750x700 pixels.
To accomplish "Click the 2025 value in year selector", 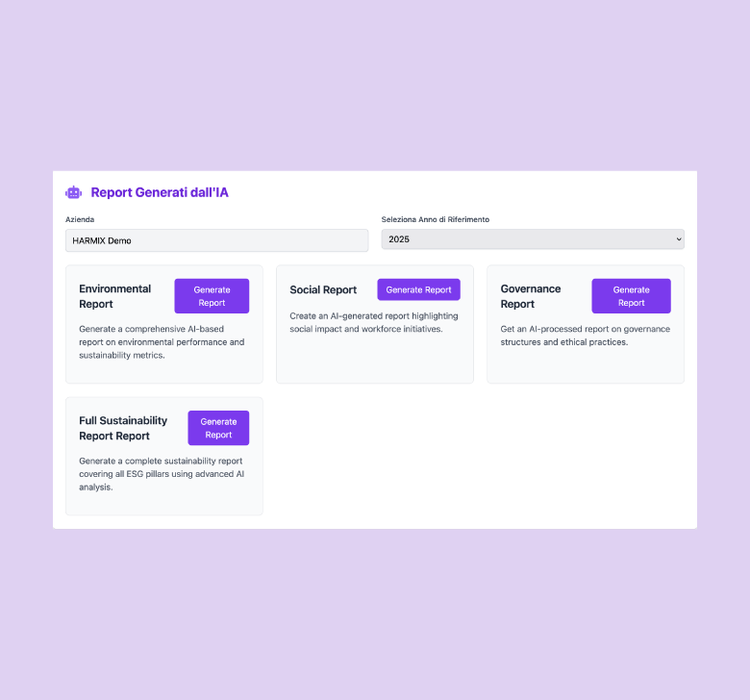I will pos(399,239).
